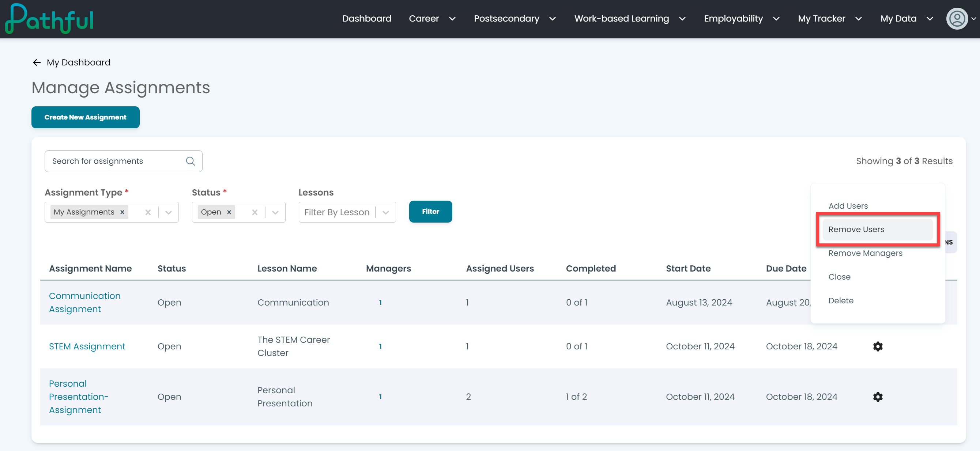Open the STEM Assignment link

(87, 346)
